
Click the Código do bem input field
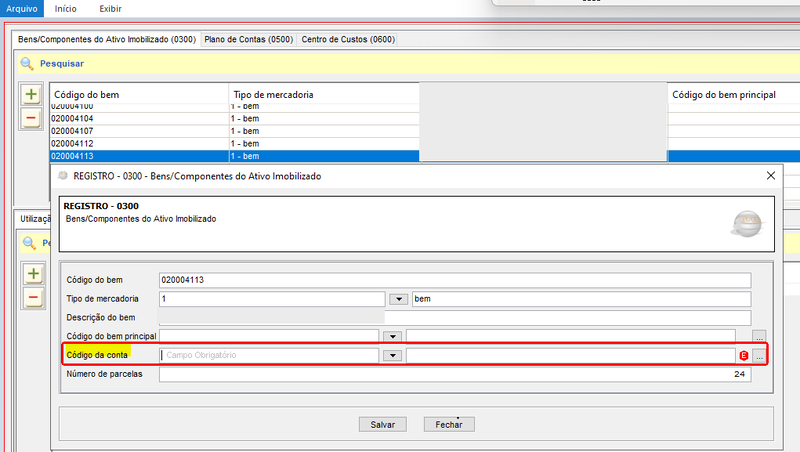click(455, 280)
